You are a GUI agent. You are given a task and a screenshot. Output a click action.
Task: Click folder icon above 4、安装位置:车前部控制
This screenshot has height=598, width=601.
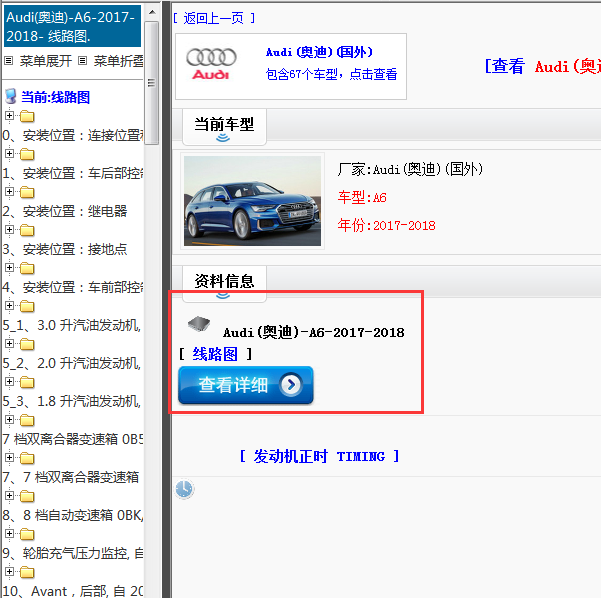(27, 268)
